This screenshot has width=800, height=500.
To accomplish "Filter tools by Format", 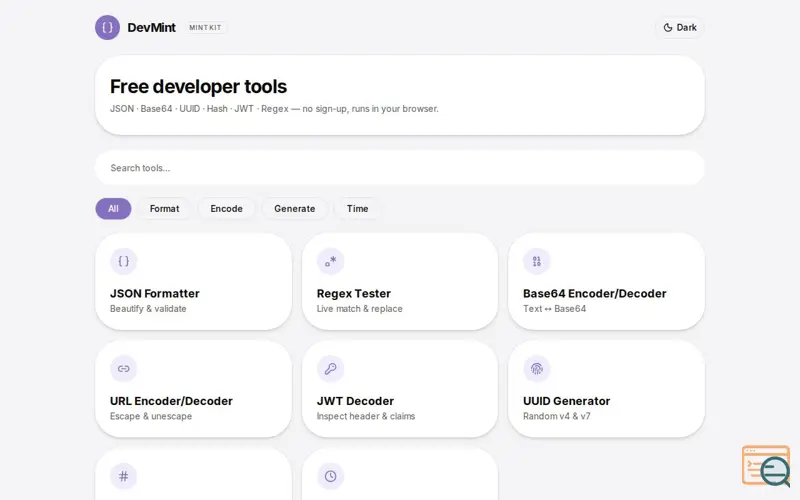I will [164, 209].
